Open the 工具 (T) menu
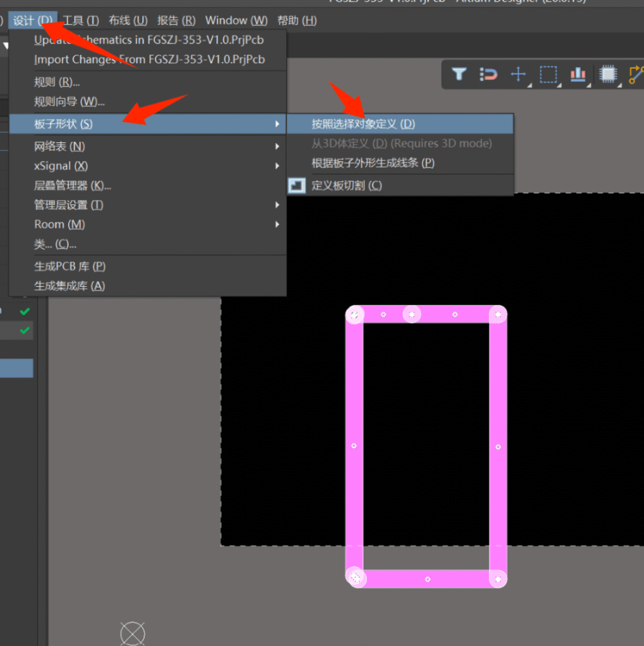The image size is (644, 646). pos(80,21)
